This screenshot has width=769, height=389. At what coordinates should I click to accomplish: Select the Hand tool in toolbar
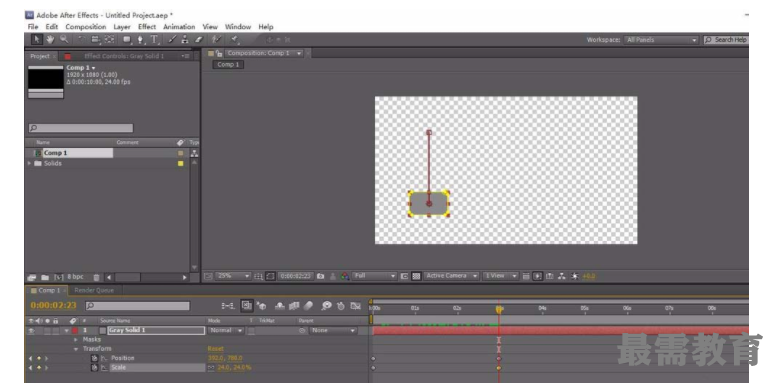click(x=50, y=39)
